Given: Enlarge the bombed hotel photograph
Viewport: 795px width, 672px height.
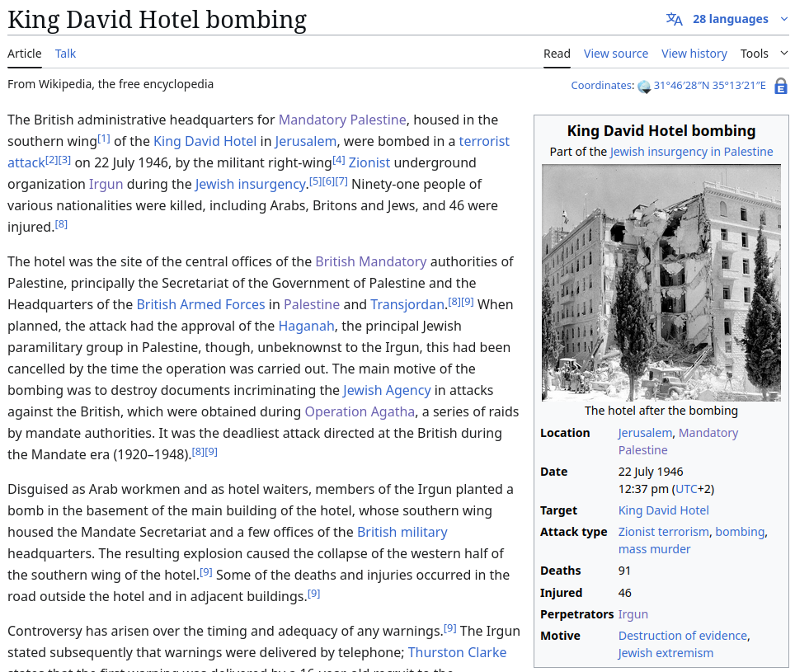Looking at the screenshot, I should (661, 283).
